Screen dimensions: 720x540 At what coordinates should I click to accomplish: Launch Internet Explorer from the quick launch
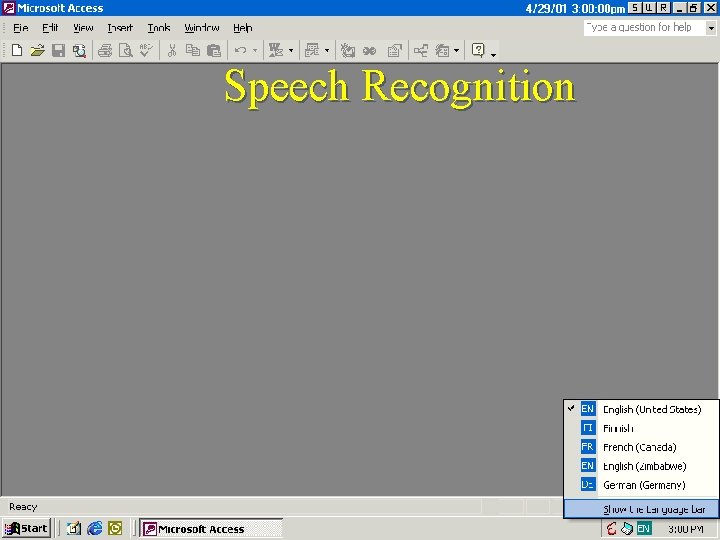pos(95,529)
